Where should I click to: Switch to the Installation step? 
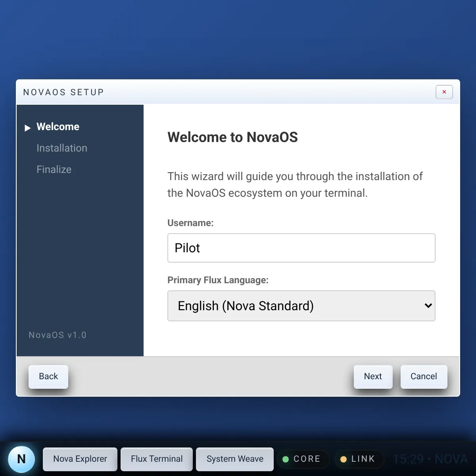pos(62,148)
